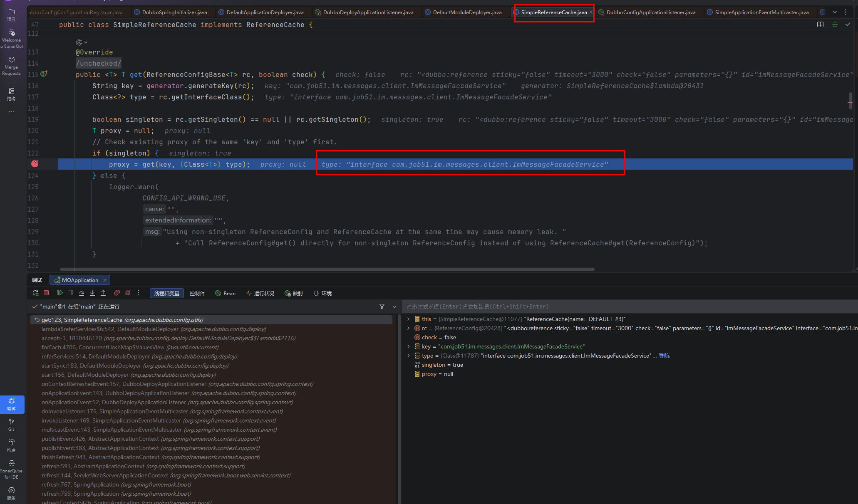
Task: Click the Step Into debugger icon
Action: click(92, 293)
